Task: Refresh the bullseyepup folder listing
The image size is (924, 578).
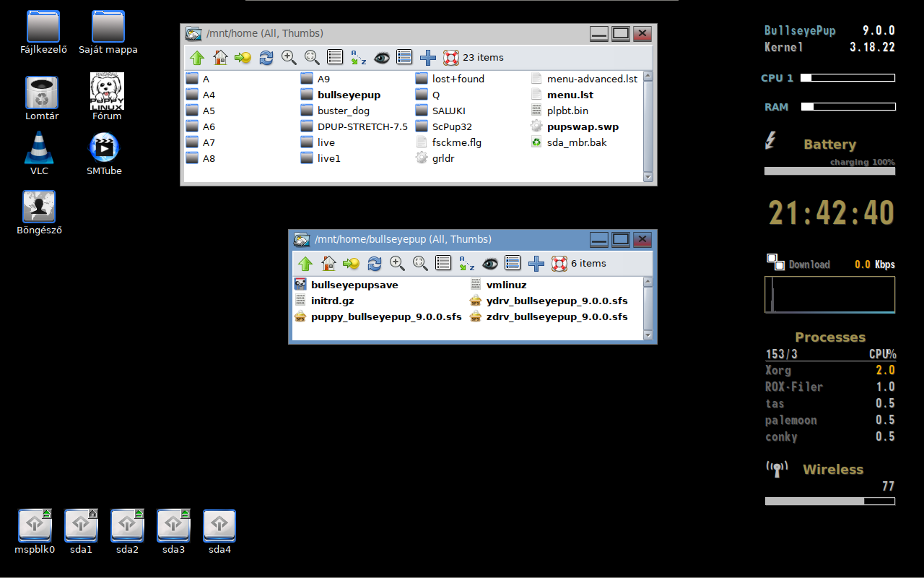Action: pos(375,264)
